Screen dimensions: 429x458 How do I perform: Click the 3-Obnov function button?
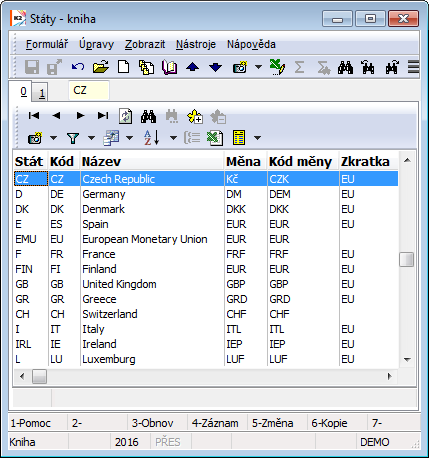pos(152,423)
